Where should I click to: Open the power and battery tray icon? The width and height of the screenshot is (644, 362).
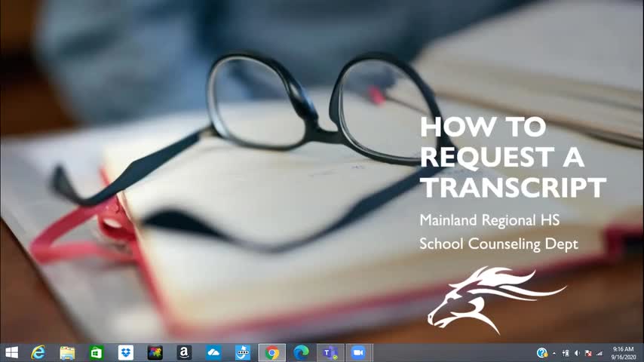[566, 353]
